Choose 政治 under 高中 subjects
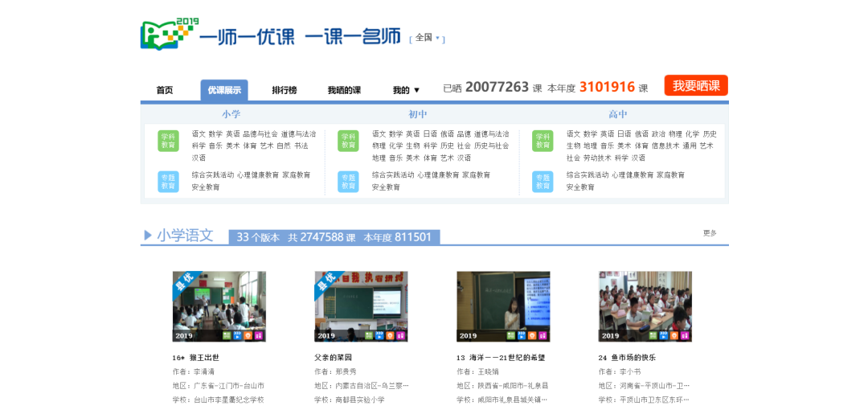The image size is (868, 410). (x=658, y=134)
